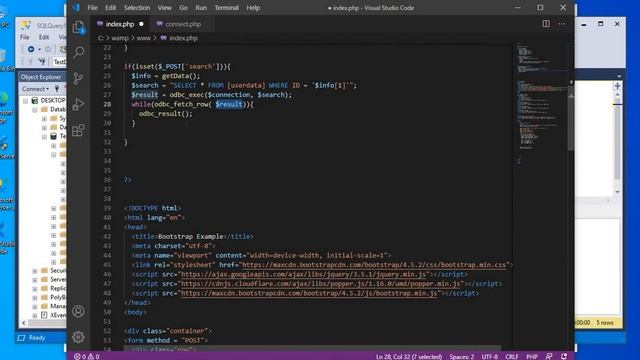Click the SSMS app icon in title bar
This screenshot has height=360, width=640.
(26, 25)
